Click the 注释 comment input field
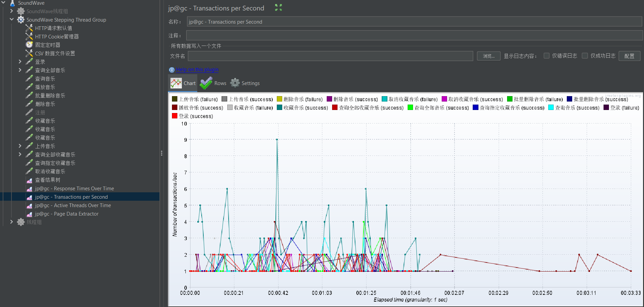 [414, 35]
